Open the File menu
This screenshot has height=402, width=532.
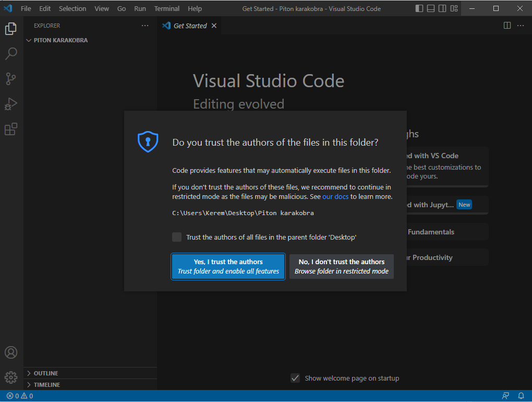pyautogui.click(x=26, y=8)
